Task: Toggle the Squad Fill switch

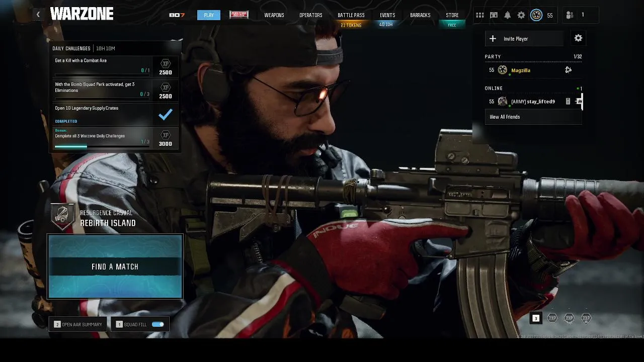Action: tap(157, 324)
